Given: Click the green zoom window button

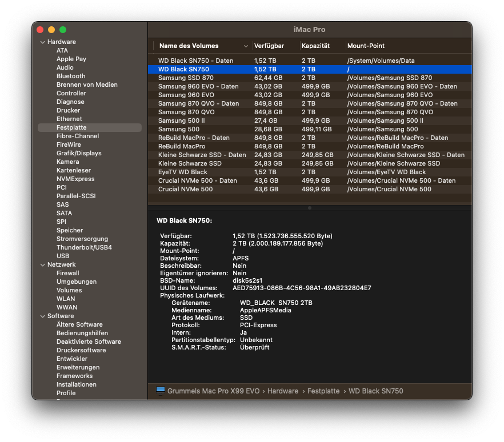Looking at the screenshot, I should (x=63, y=30).
